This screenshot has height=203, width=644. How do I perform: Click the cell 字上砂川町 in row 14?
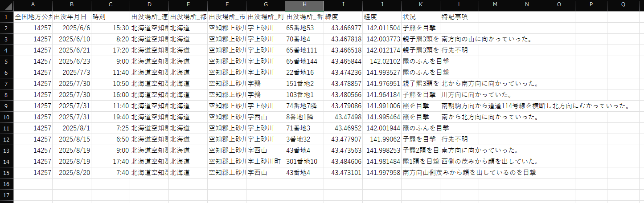click(266, 162)
